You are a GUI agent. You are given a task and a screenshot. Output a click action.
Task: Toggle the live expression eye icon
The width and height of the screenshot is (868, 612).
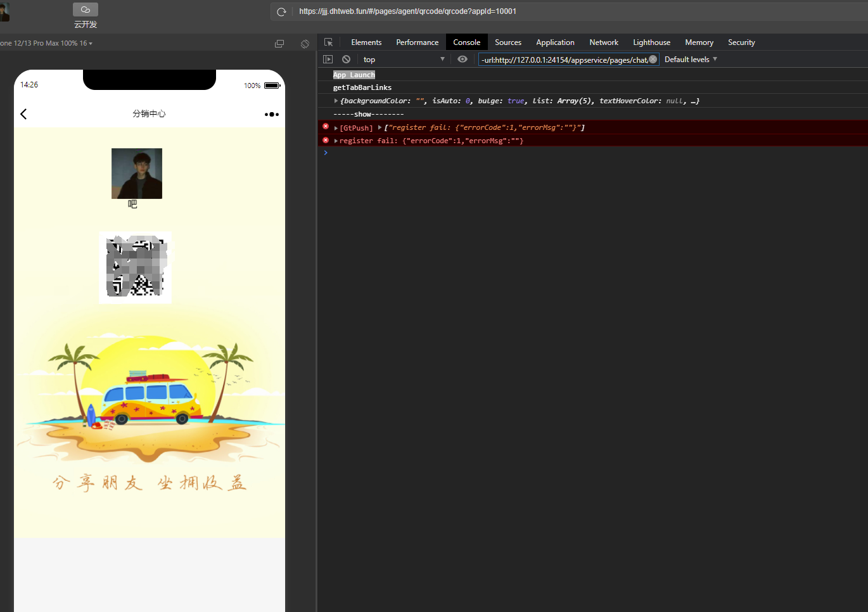(x=463, y=59)
